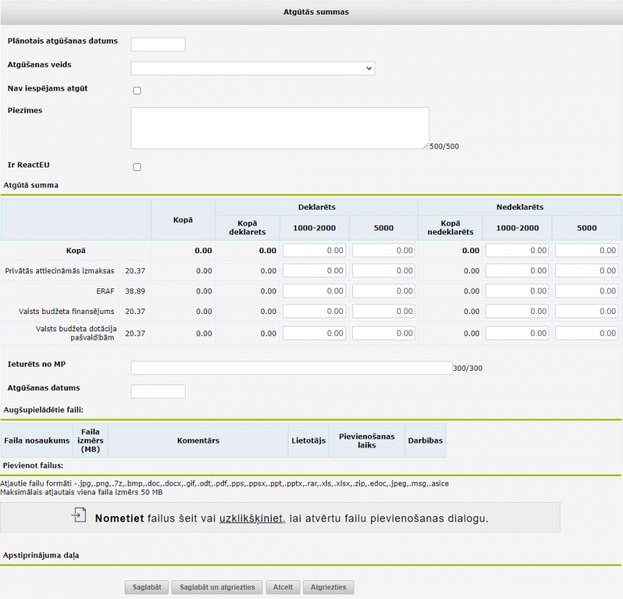Click 'Valsts budžeta finansējums' Nedeklarēts 1000-2000 field
The width and height of the screenshot is (623, 599).
point(517,312)
